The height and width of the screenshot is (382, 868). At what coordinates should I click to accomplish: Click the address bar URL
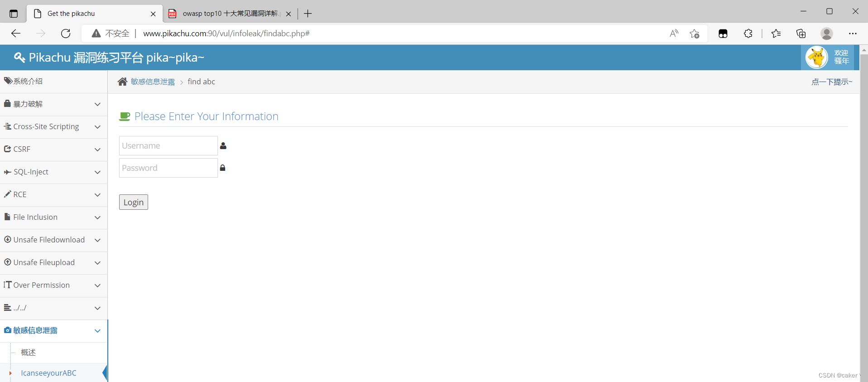tap(227, 33)
